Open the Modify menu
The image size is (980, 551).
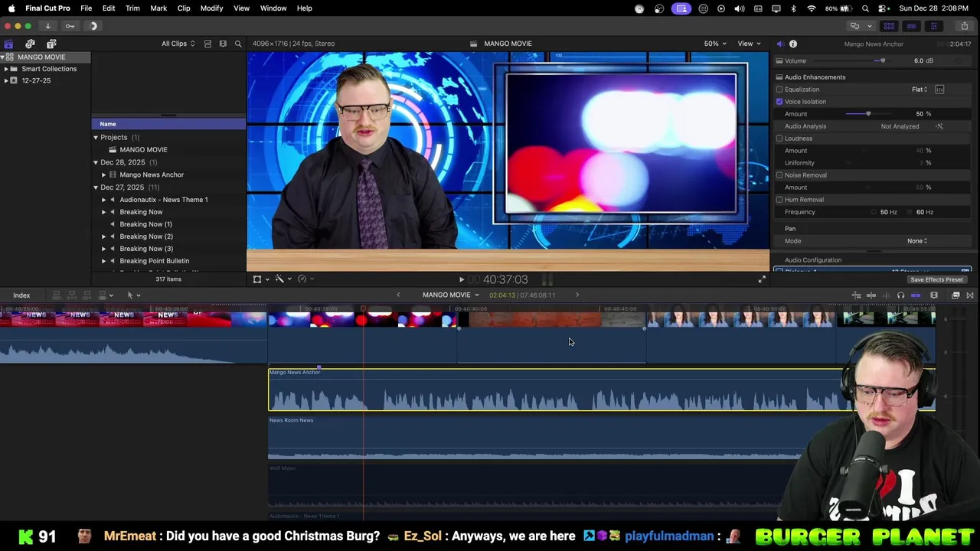tap(211, 8)
